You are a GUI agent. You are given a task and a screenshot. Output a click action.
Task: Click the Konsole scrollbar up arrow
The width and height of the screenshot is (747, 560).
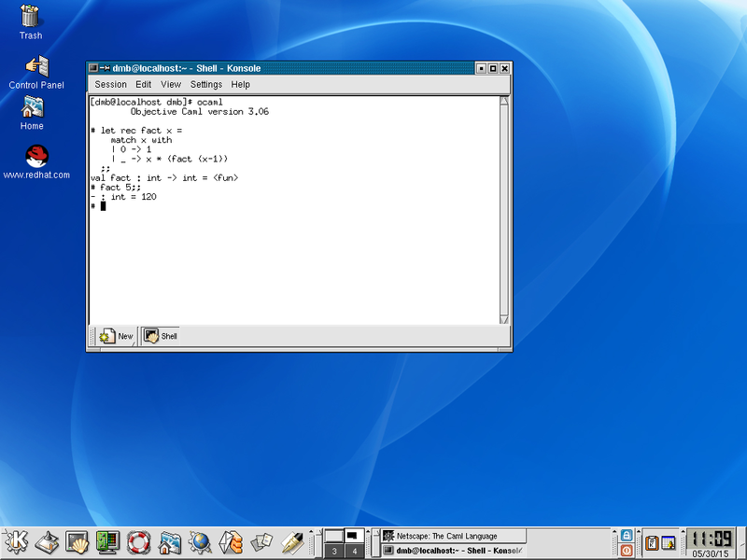(x=504, y=101)
